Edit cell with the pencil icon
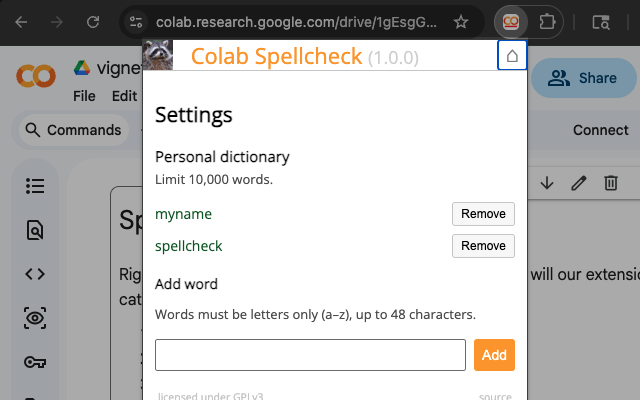The width and height of the screenshot is (640, 400). coord(578,183)
